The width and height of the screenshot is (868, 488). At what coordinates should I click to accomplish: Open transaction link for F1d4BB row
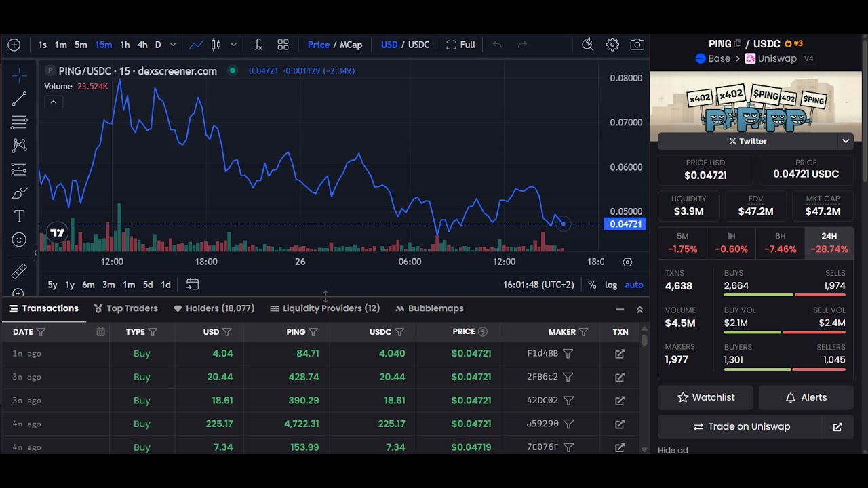coord(620,354)
